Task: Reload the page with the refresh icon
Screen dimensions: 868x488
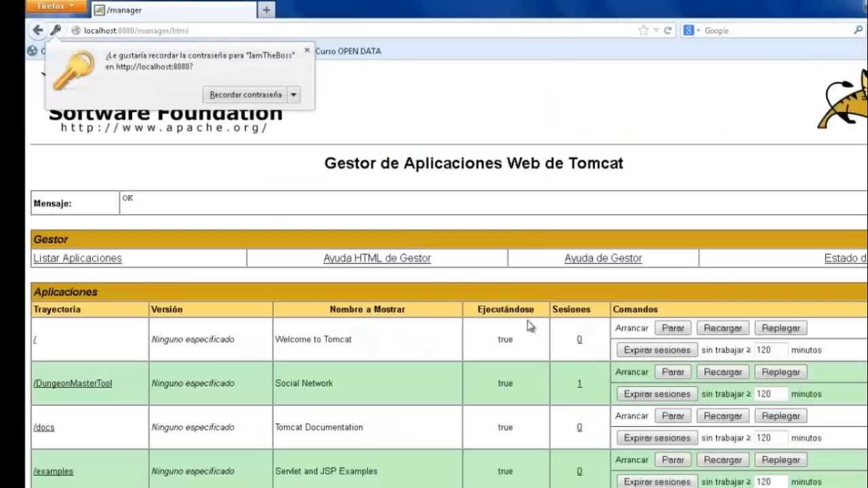Action: [668, 30]
